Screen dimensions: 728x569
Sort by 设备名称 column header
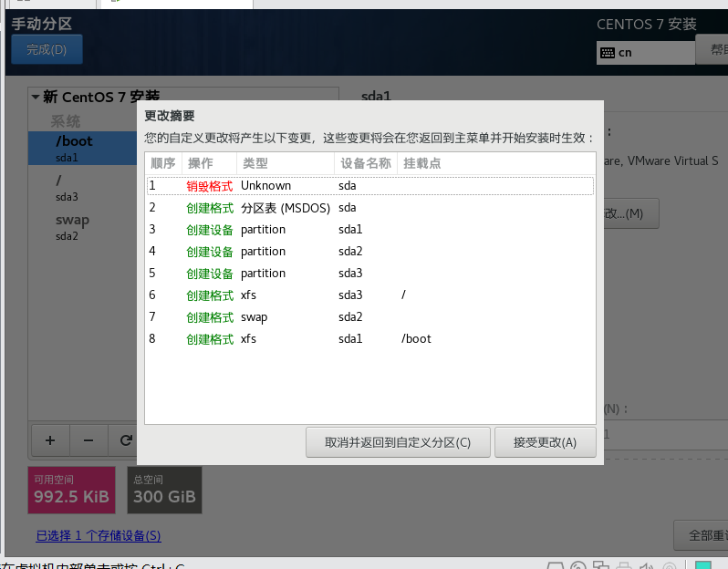(366, 163)
